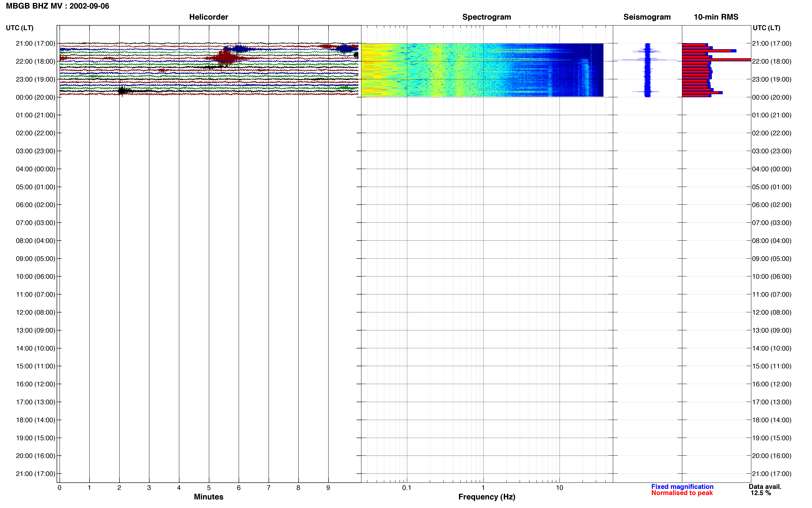812x508 pixels.
Task: Click the left '13:00 (09:00)' time label
Action: 35,330
